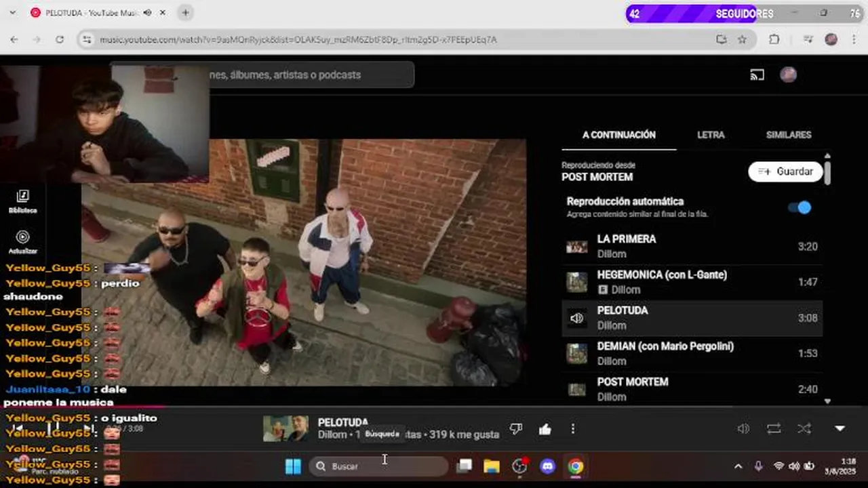This screenshot has width=868, height=488.
Task: Select the PELOTUDA browser tab
Action: (x=98, y=13)
